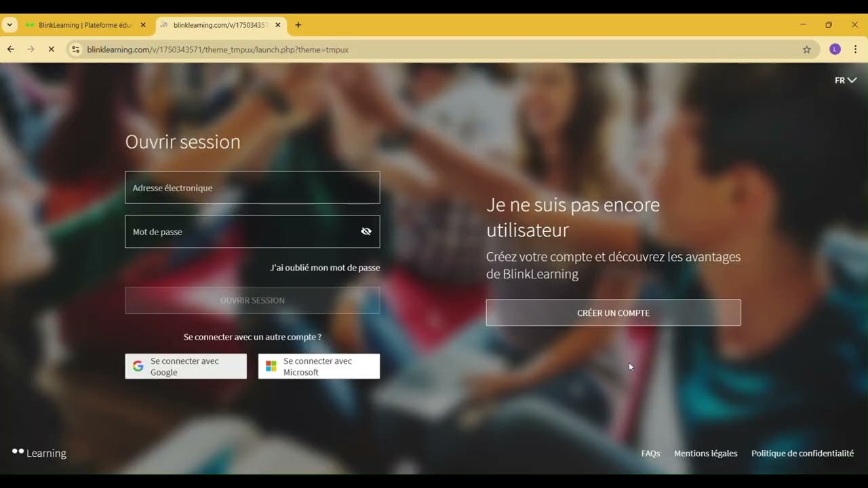Open the tab search dropdown arrow

9,25
